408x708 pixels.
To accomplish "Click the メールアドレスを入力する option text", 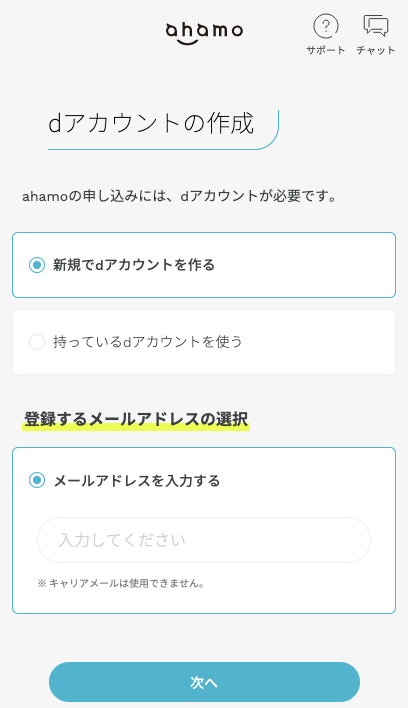I will click(137, 480).
